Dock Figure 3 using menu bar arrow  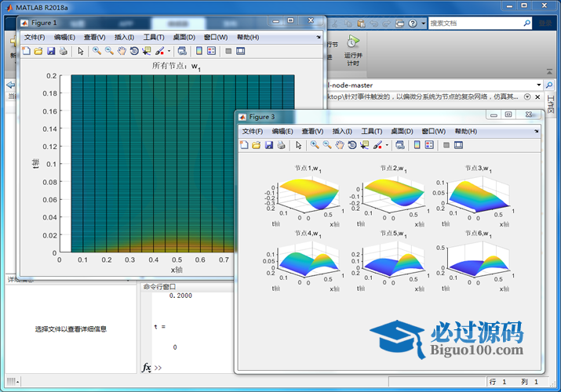pos(537,131)
